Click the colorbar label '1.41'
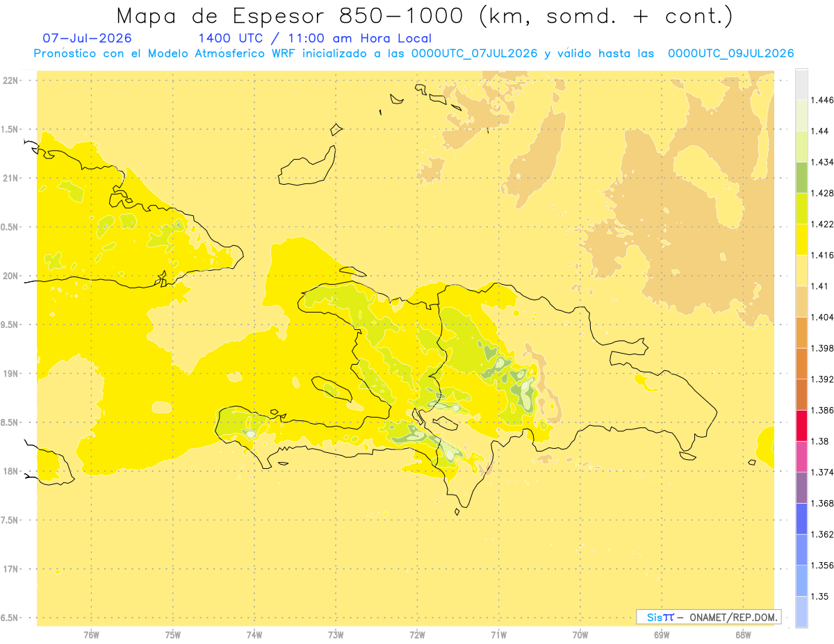 coord(819,286)
